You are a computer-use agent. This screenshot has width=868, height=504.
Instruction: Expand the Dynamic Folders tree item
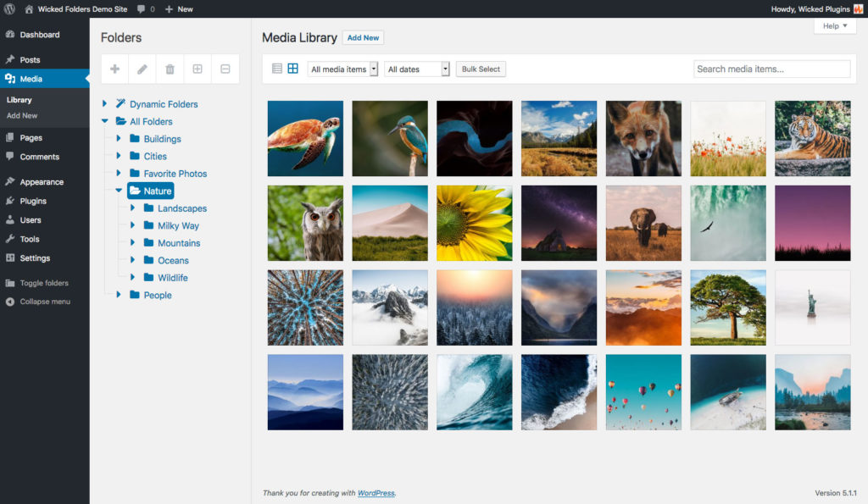pyautogui.click(x=105, y=103)
